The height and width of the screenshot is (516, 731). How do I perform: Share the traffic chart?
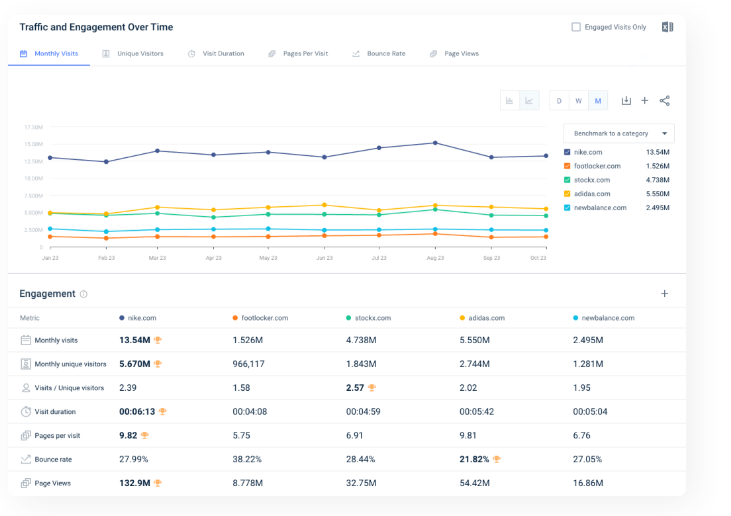665,101
